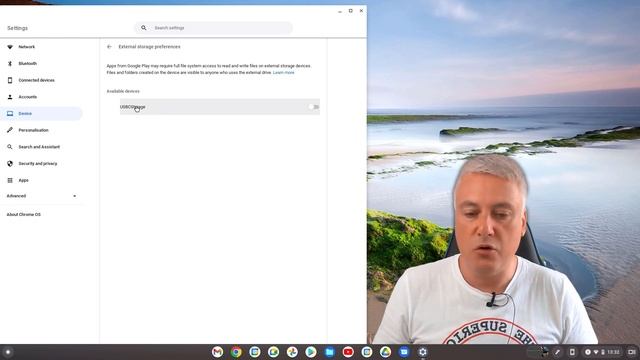Viewport: 640px width, 360px height.
Task: Enable the USB storage device toggle
Action: click(x=313, y=107)
